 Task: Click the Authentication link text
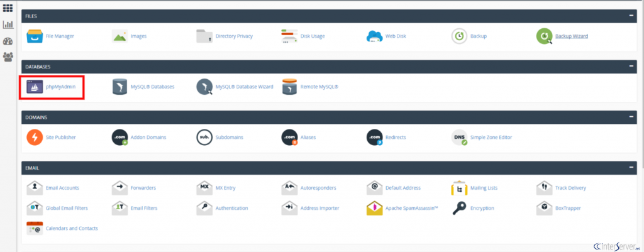[231, 208]
